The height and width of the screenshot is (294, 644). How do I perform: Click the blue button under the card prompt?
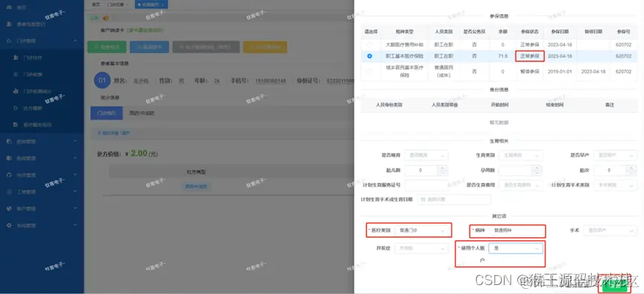[150, 47]
